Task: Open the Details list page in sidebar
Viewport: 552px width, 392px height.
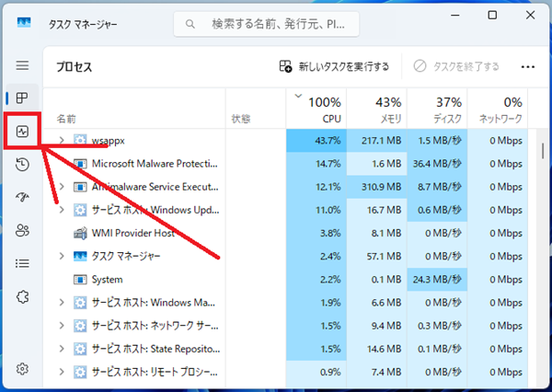Action: 22,263
